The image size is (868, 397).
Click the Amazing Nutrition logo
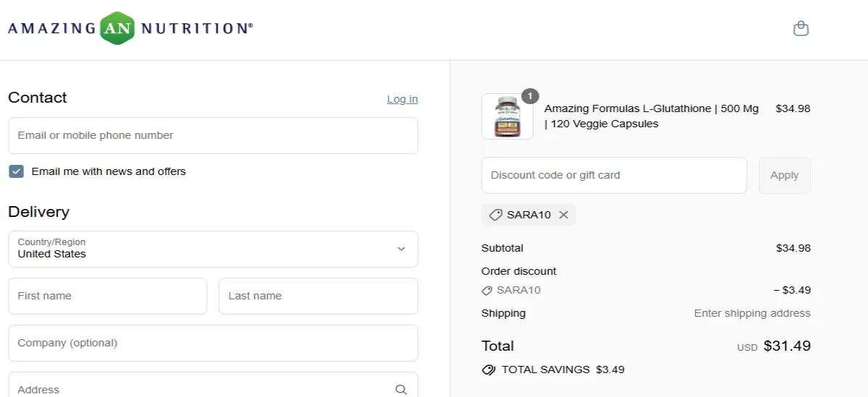click(130, 28)
